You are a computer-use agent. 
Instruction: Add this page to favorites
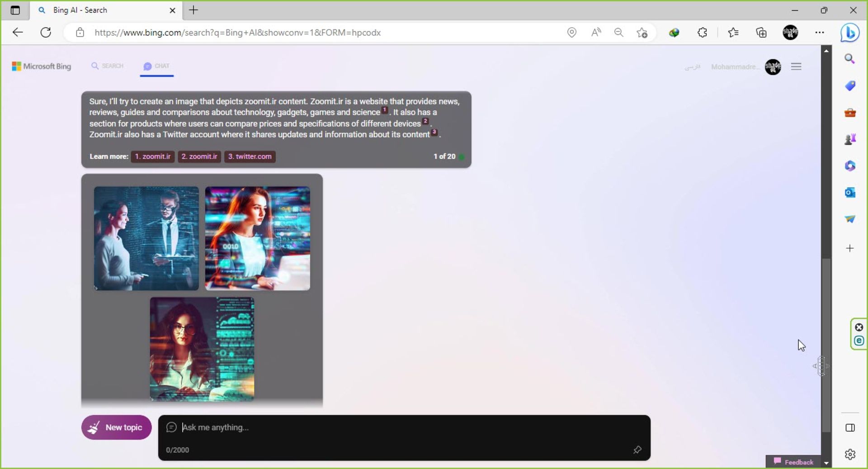point(642,33)
